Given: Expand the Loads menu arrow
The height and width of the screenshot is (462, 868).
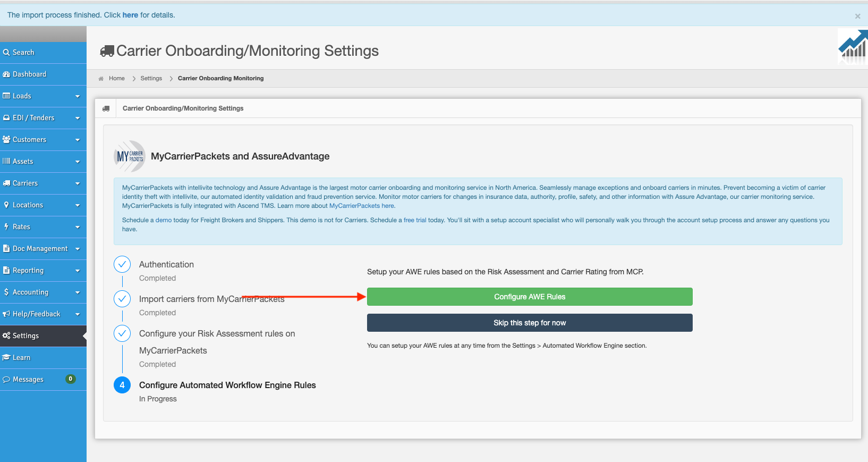Looking at the screenshot, I should pos(78,96).
